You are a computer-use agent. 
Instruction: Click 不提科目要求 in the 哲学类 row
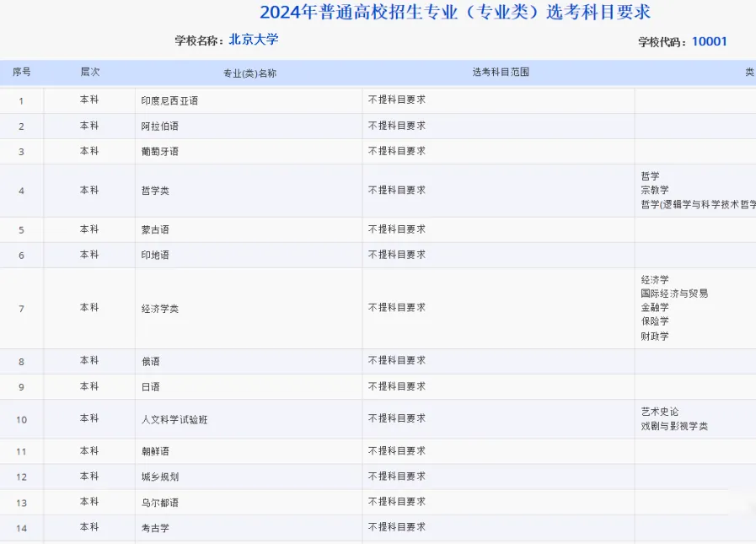point(397,190)
